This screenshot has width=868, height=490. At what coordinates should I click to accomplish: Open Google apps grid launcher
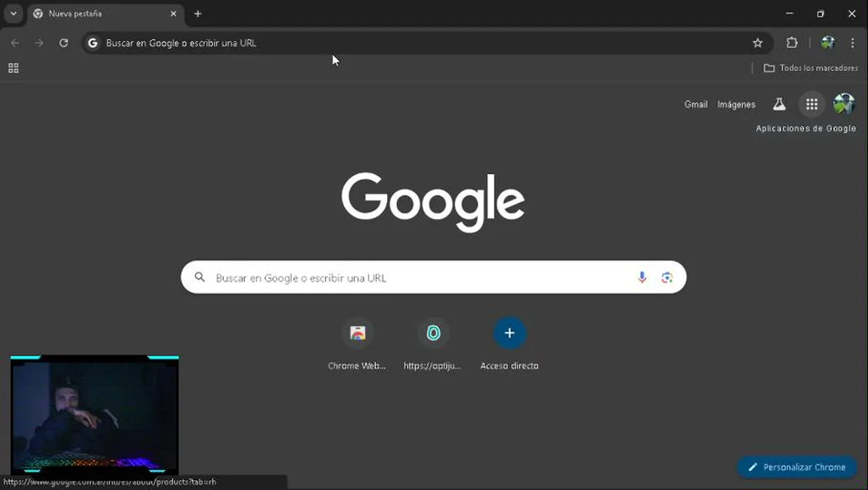pyautogui.click(x=812, y=104)
